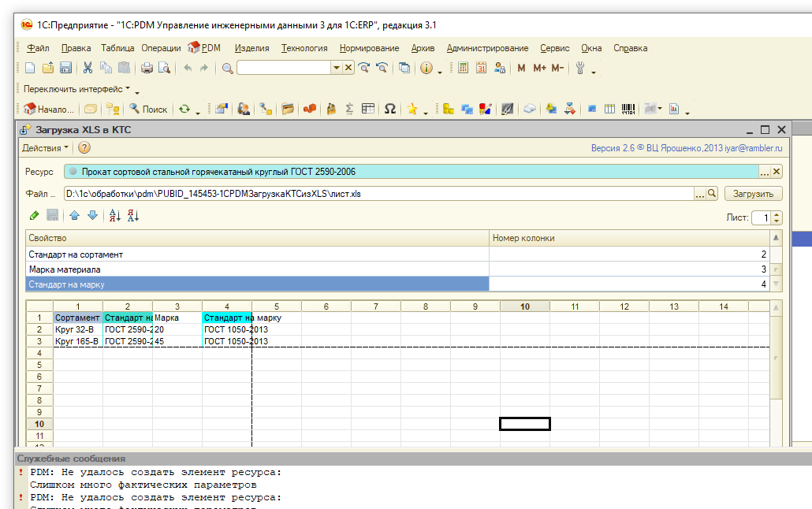
Task: Sort properties descending
Action: pos(133,215)
